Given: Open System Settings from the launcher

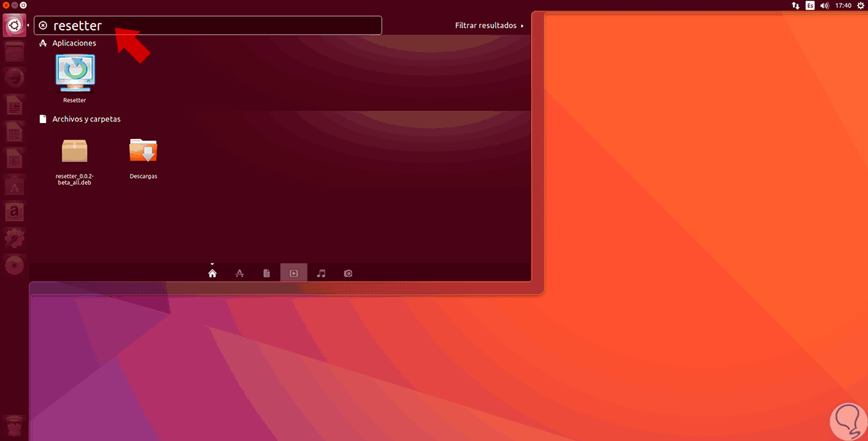Looking at the screenshot, I should [x=14, y=238].
